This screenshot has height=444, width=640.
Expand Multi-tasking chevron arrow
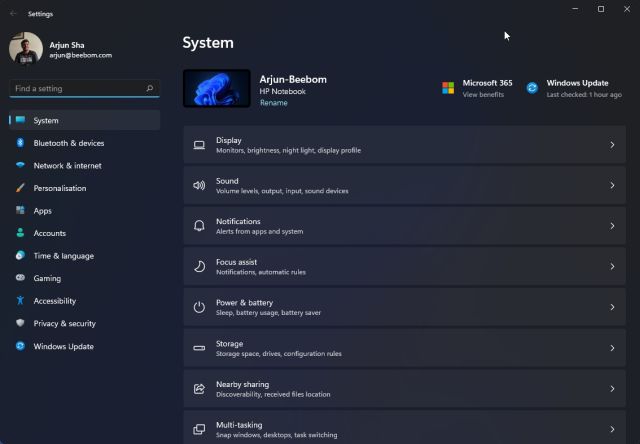click(612, 429)
